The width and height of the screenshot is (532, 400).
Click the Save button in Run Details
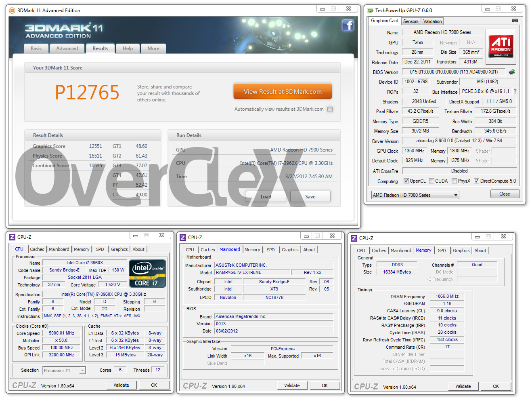click(310, 196)
